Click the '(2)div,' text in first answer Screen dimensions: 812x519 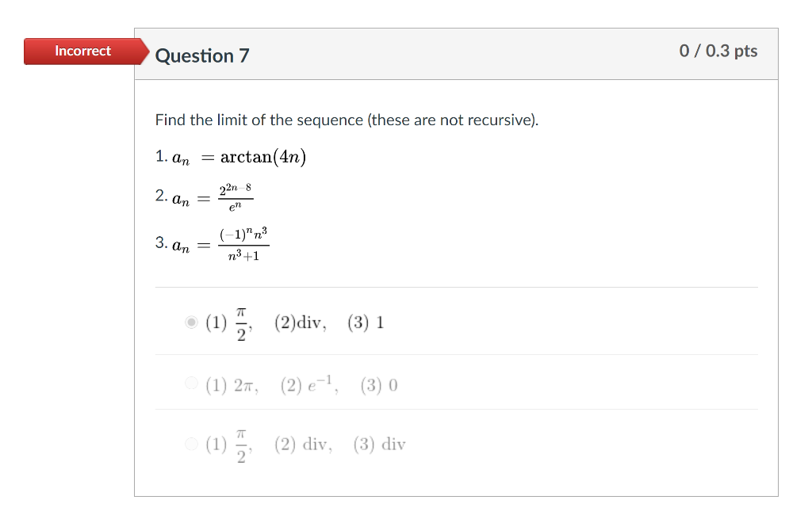coord(301,322)
